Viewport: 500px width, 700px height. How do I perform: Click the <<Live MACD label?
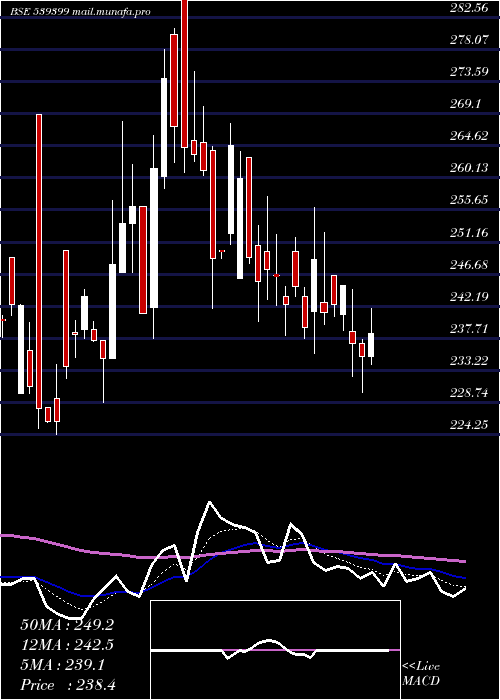[x=421, y=673]
